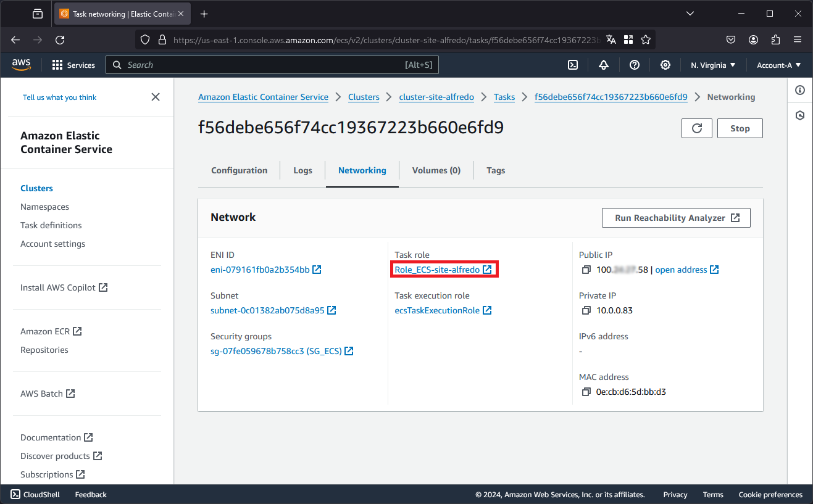
Task: Open AWS CloudShell from top navigation icon
Action: (573, 65)
